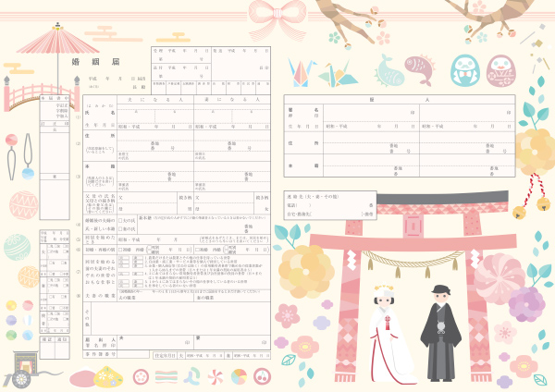Check the 夫の氏 checkbox
The width and height of the screenshot is (555, 392).
pyautogui.click(x=120, y=221)
